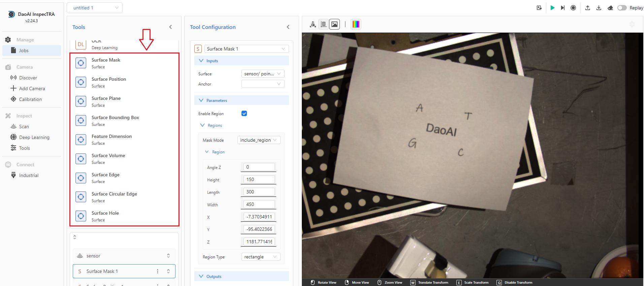Open the Surface input dropdown

click(x=263, y=74)
